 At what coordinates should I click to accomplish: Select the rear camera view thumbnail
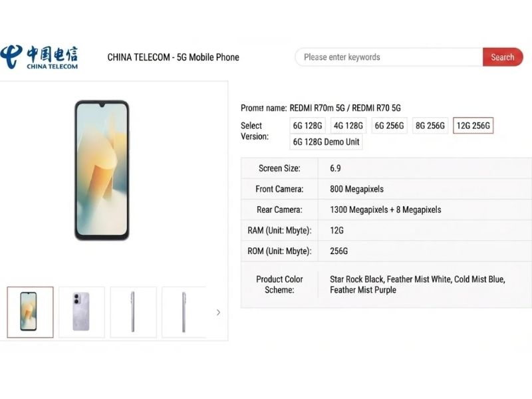(81, 311)
